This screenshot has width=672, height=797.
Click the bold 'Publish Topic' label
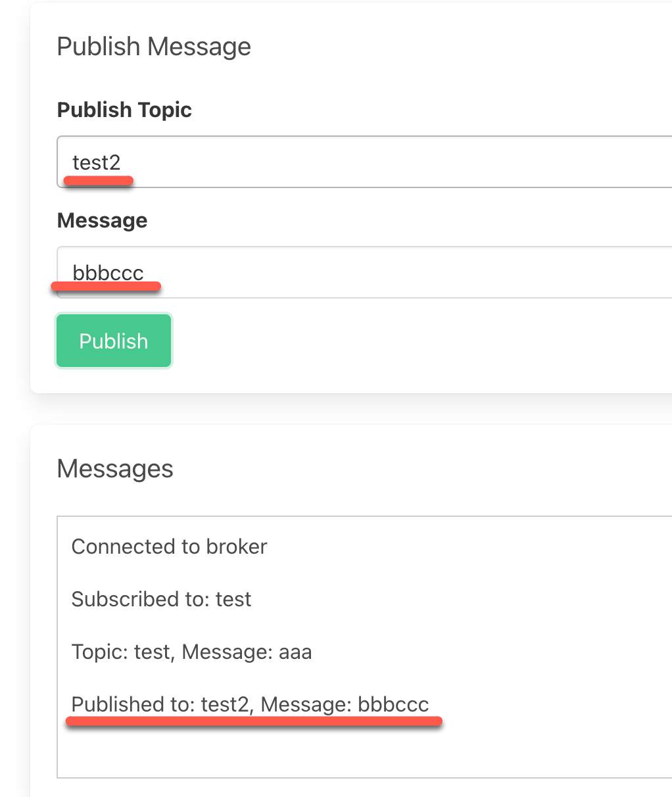tap(124, 110)
